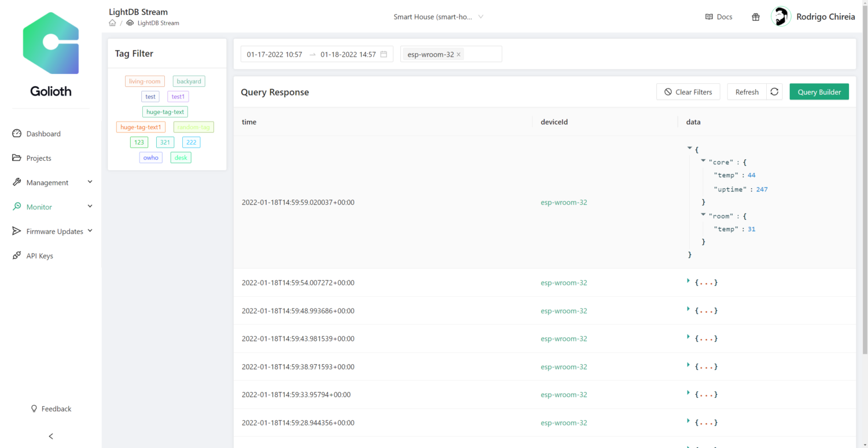Click the gift icon in the top bar
The image size is (868, 448).
tap(756, 17)
